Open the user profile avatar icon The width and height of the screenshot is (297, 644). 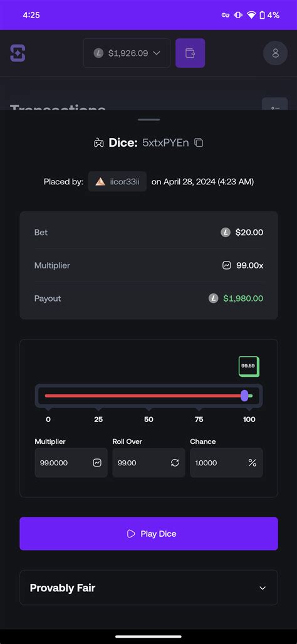pos(275,53)
